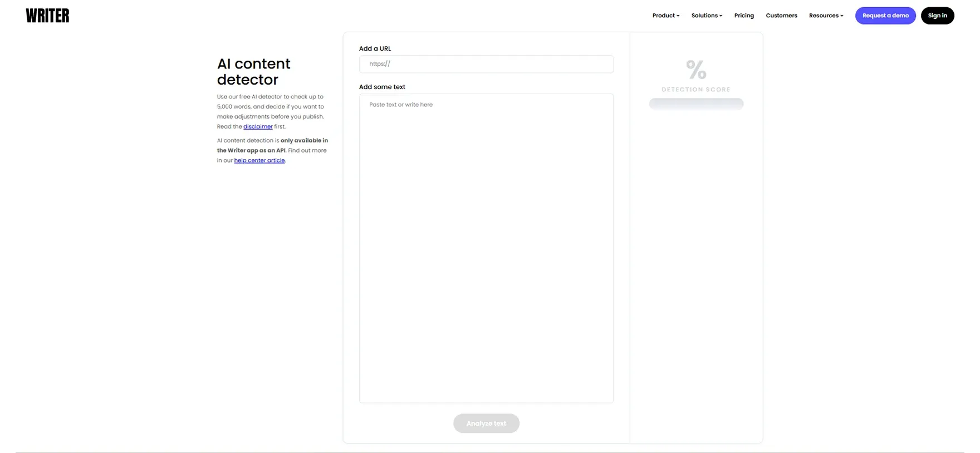Click the DETECTION SCORE label
Screen dimensions: 980x453
click(x=696, y=90)
